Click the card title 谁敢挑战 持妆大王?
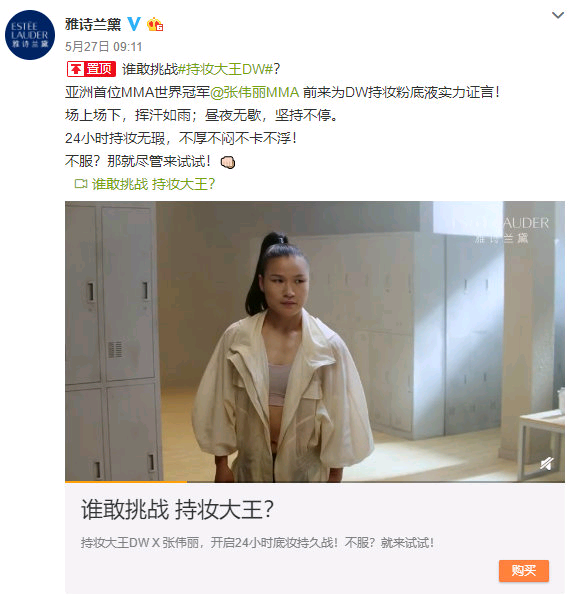This screenshot has height=597, width=578. [177, 509]
